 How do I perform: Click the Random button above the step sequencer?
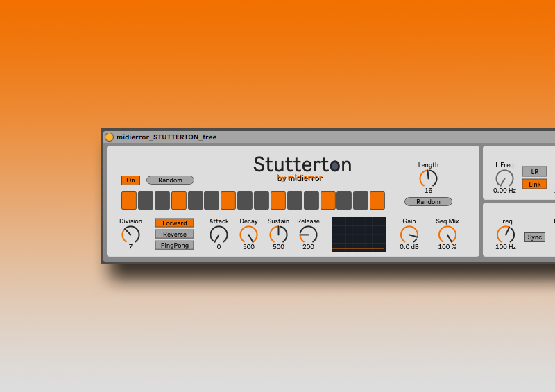coord(170,180)
